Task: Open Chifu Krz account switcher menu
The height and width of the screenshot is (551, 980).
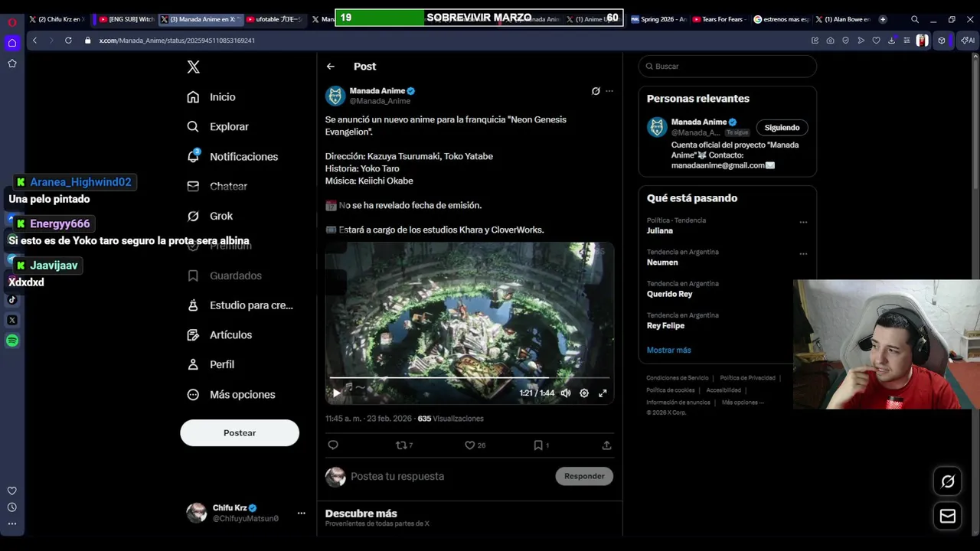Action: click(x=301, y=513)
